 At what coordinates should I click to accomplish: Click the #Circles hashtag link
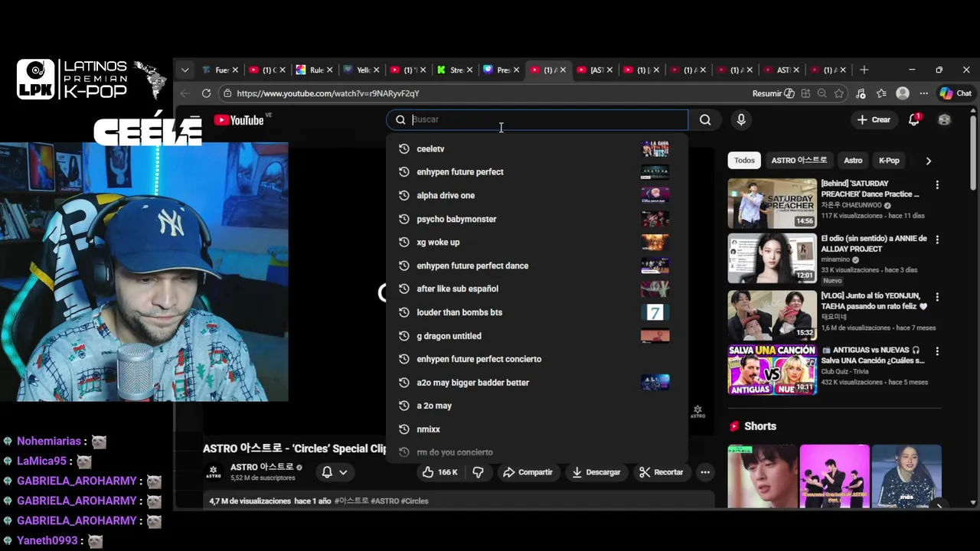414,501
